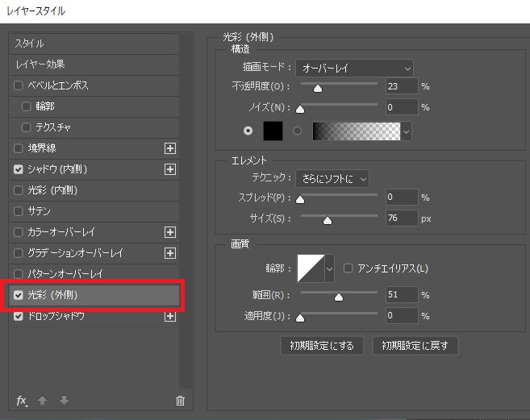Expand the gradient picker dropdown arrow
The width and height of the screenshot is (530, 420).
coord(407,131)
